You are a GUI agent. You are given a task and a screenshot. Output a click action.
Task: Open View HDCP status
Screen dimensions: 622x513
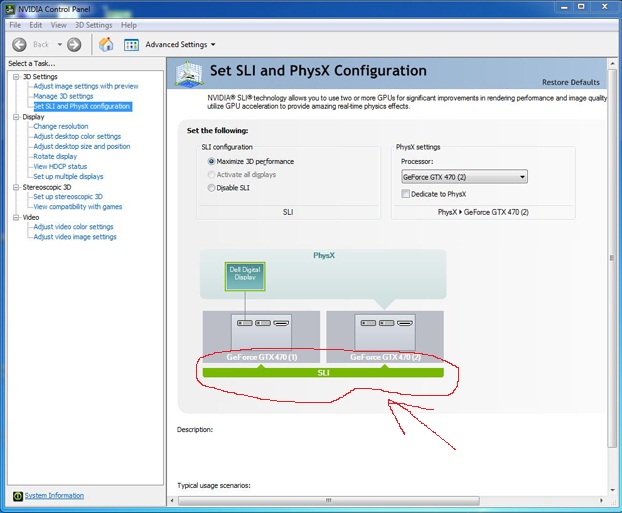click(60, 167)
